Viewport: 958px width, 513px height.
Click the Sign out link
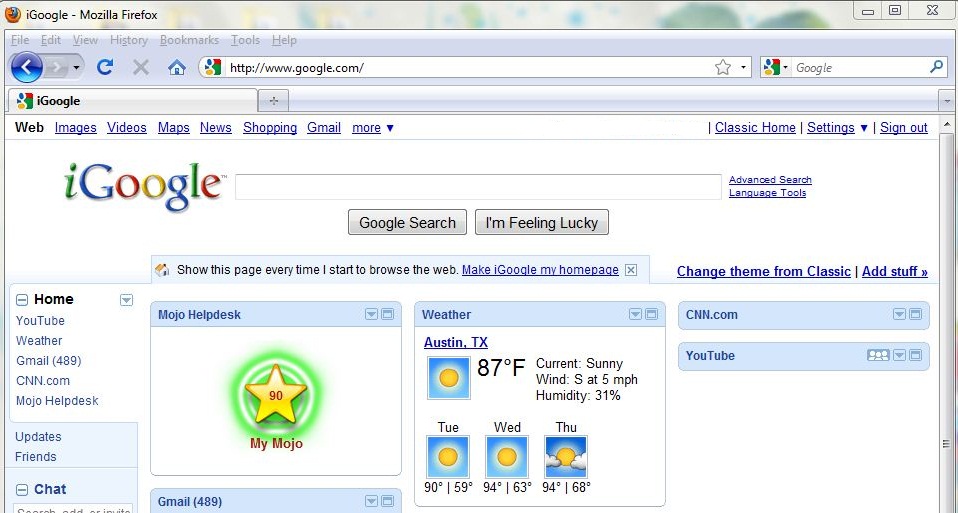(x=904, y=128)
